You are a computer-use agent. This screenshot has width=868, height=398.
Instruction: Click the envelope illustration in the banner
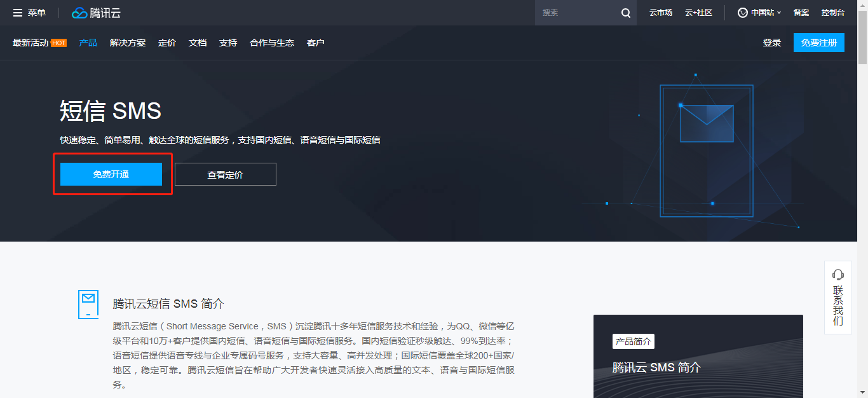(x=707, y=123)
